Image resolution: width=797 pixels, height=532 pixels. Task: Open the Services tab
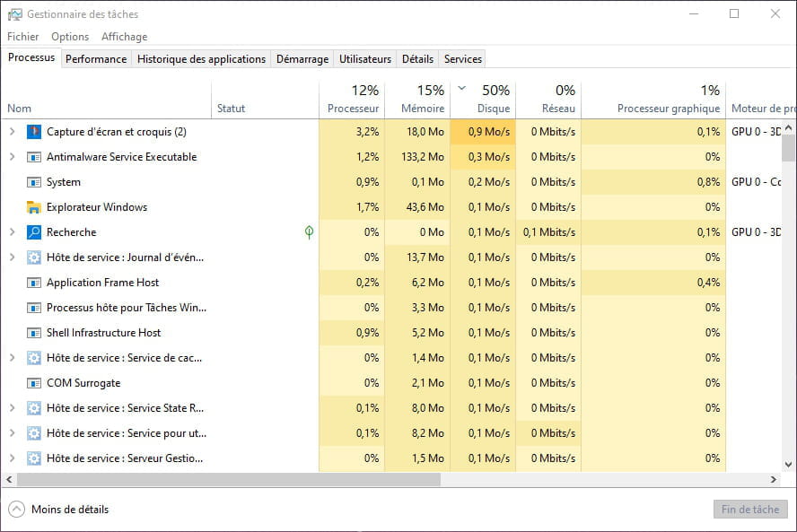pos(463,59)
